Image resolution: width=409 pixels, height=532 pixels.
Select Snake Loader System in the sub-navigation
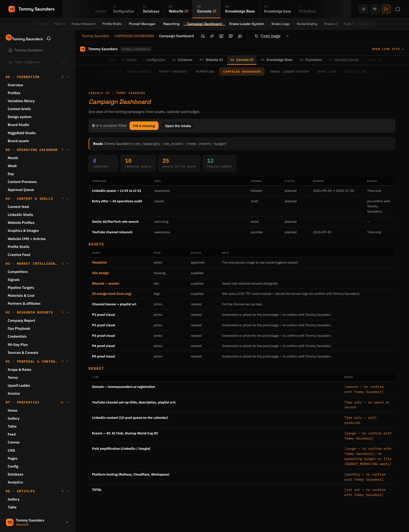pyautogui.click(x=247, y=24)
